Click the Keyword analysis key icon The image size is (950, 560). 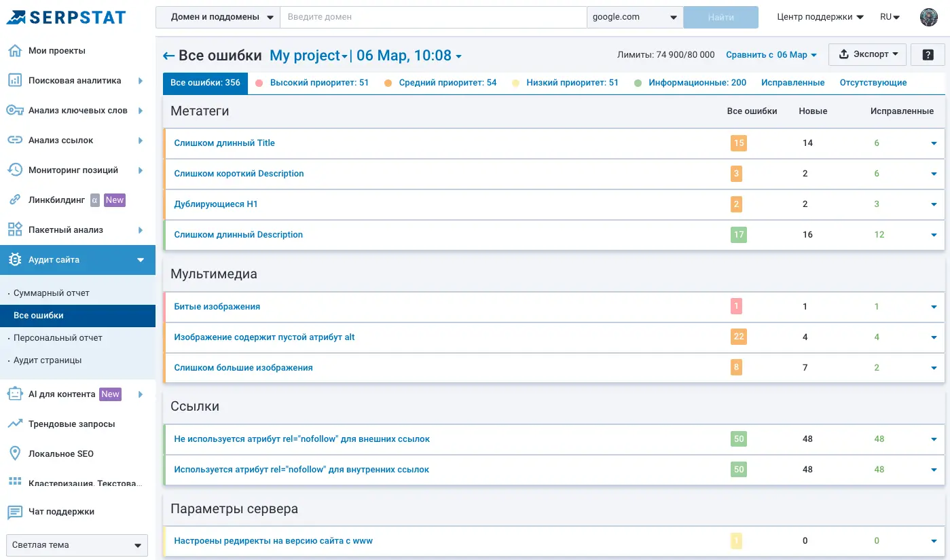[x=14, y=111]
